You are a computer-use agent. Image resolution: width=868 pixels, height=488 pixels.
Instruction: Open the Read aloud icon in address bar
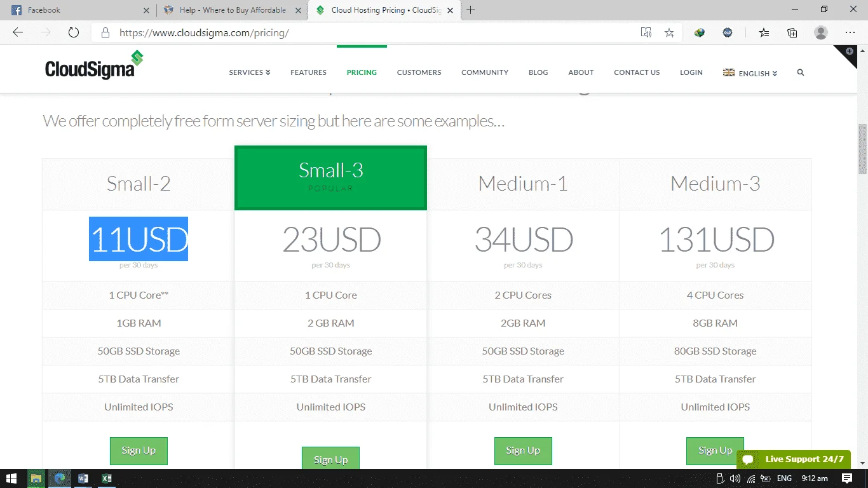tap(646, 32)
